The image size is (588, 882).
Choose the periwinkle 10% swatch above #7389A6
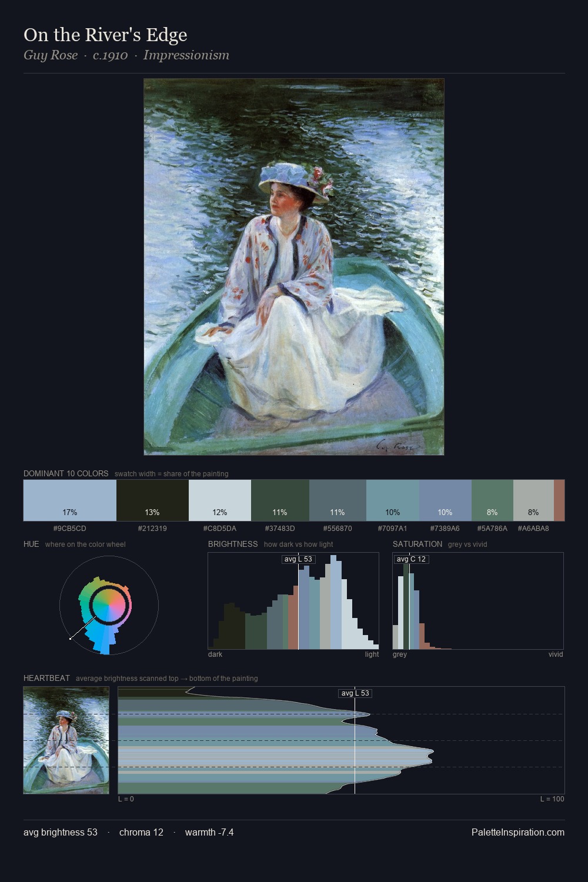pyautogui.click(x=445, y=500)
